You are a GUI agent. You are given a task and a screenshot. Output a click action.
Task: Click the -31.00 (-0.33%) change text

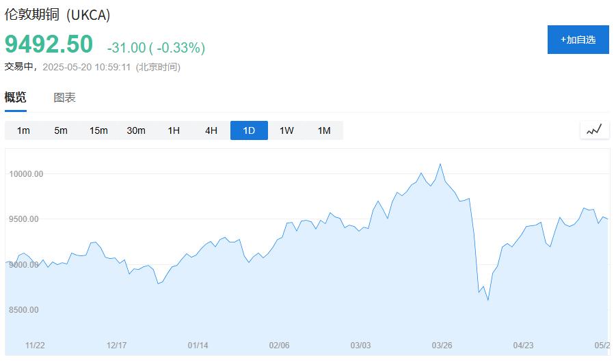click(156, 48)
